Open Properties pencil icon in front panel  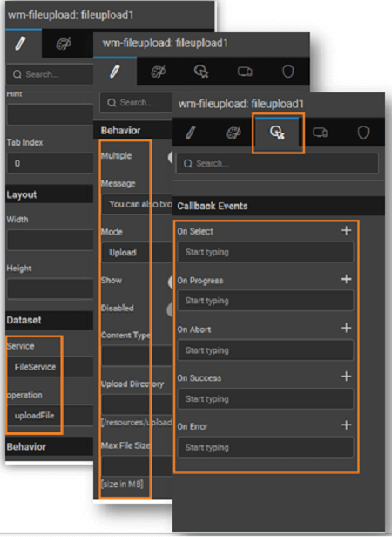[x=191, y=133]
